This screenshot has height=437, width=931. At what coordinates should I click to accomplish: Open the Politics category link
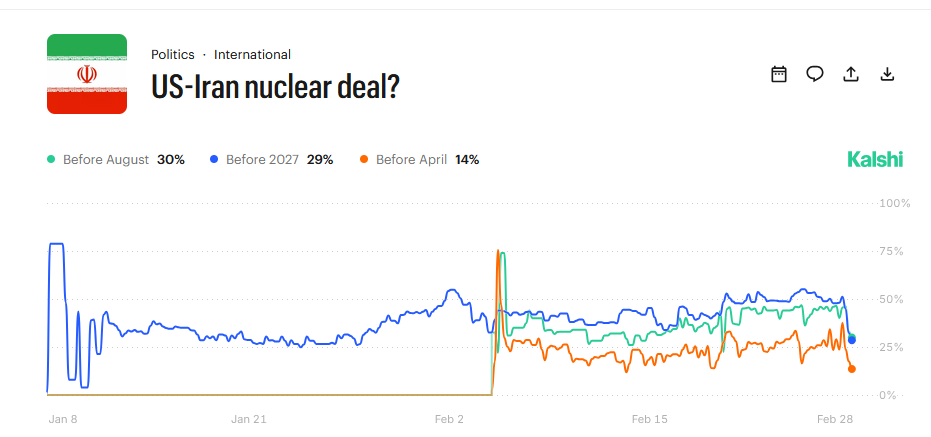pos(173,55)
